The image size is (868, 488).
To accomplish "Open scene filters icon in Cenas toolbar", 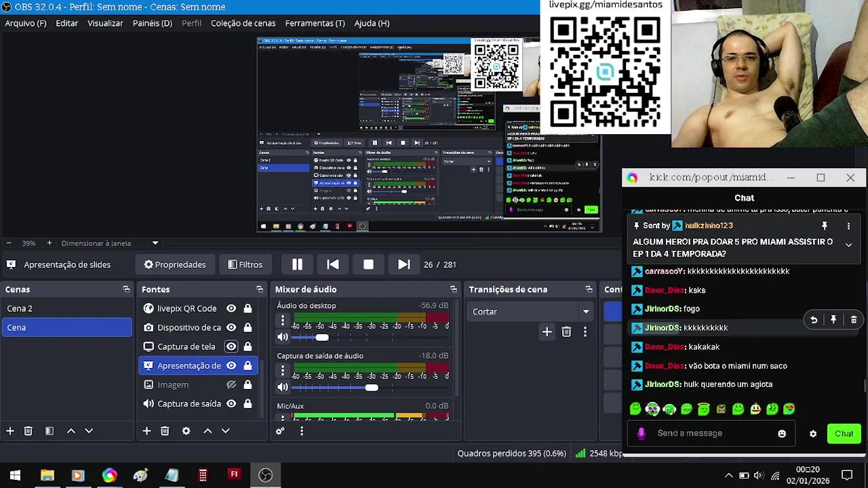I will click(x=50, y=431).
